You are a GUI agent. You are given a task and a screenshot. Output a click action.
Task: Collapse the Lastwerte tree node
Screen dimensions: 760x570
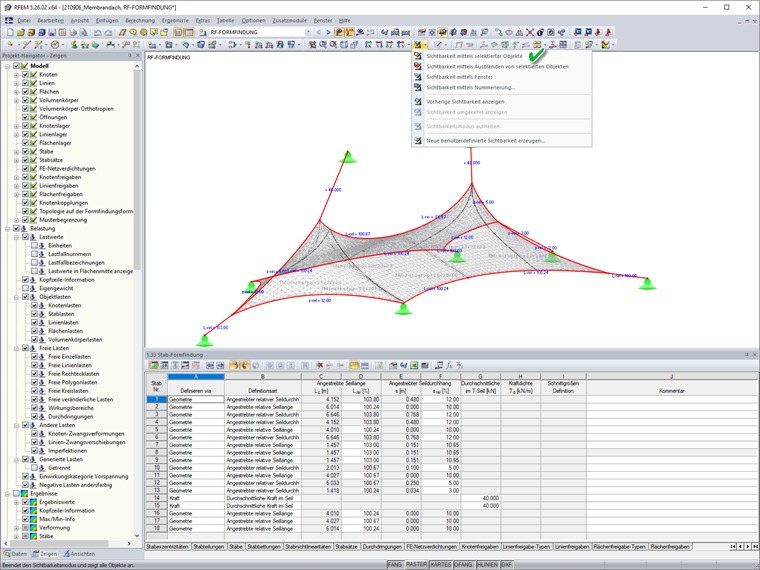(16, 237)
